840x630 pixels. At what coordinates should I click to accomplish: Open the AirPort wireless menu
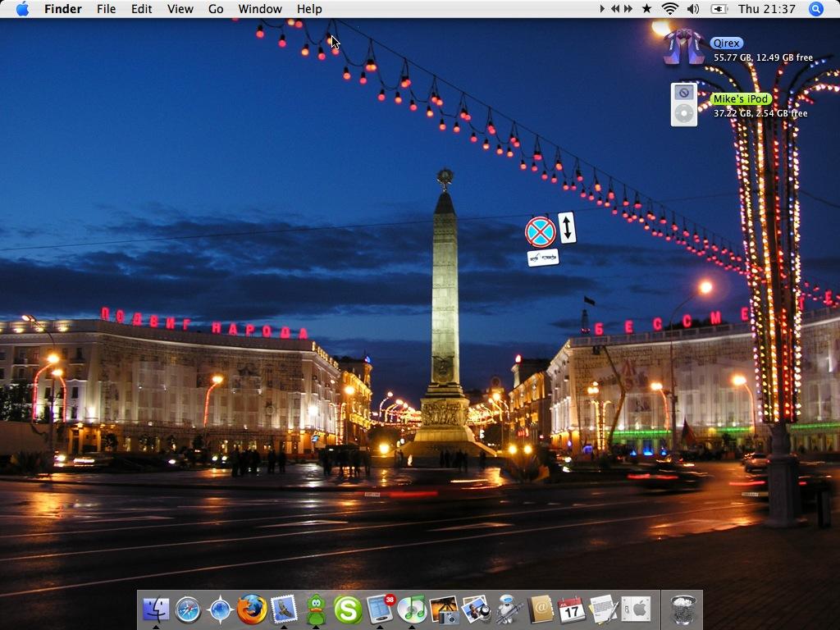pos(670,9)
